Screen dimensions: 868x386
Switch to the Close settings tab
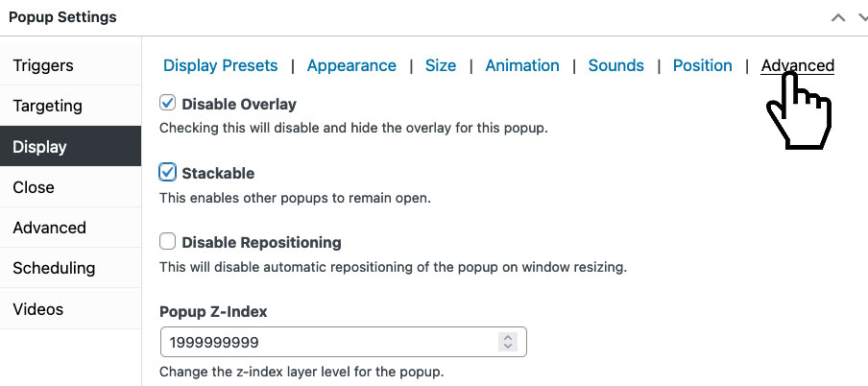tap(70, 186)
